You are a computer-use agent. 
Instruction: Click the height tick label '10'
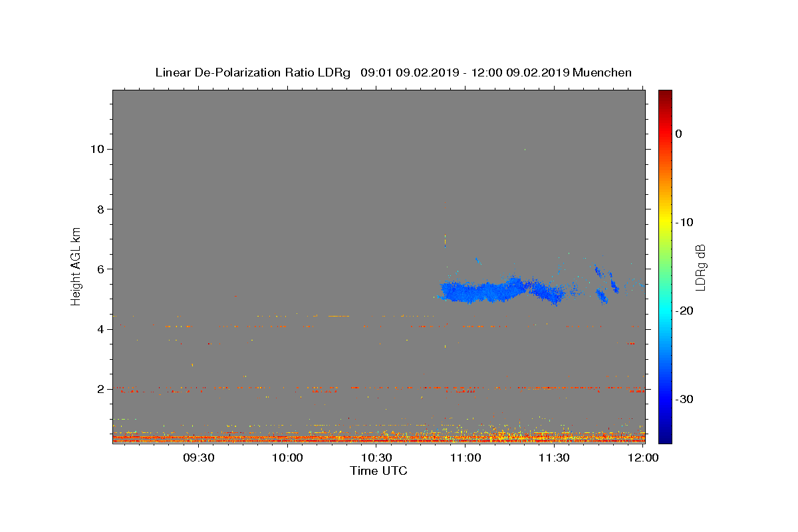tap(97, 149)
